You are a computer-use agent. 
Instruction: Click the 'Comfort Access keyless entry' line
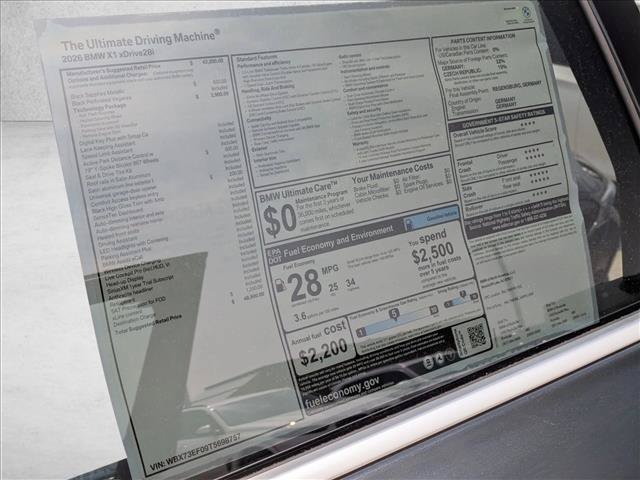click(x=125, y=200)
